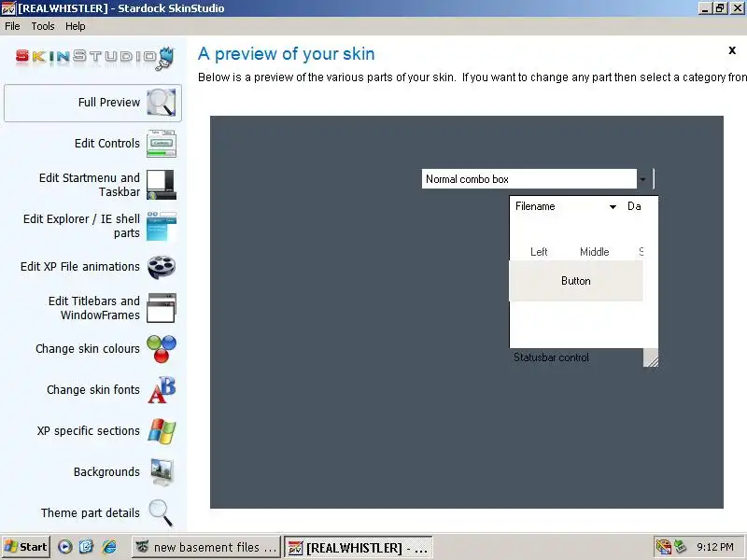Open XP specific sections label
This screenshot has height=560, width=747.
pos(89,430)
